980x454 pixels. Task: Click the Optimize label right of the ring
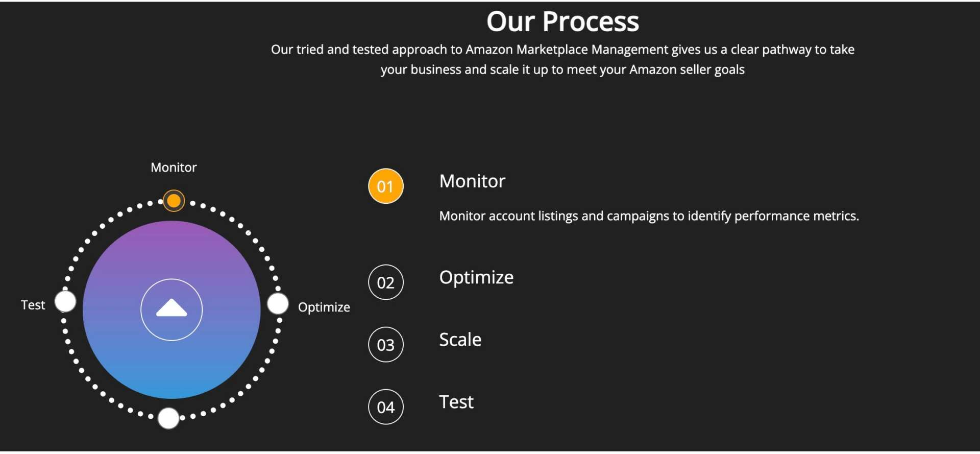coord(324,307)
